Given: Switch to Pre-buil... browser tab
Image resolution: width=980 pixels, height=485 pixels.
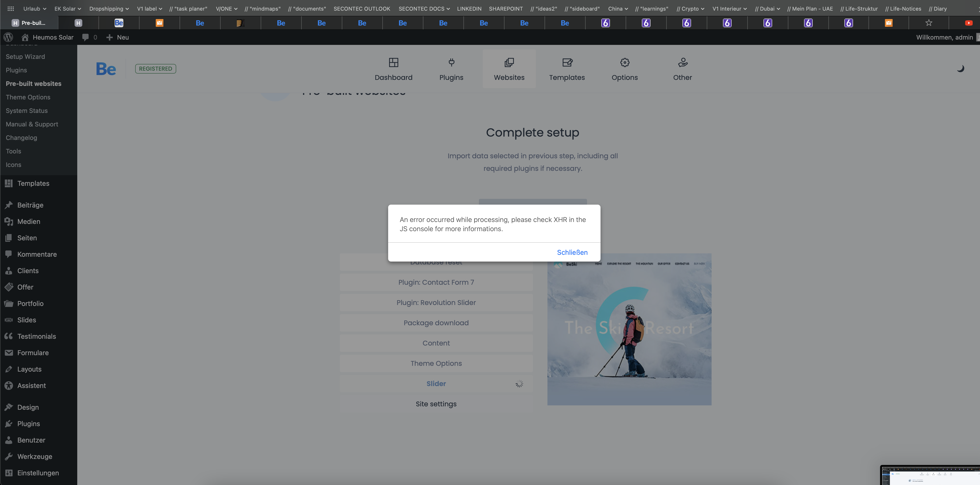Looking at the screenshot, I should [x=29, y=23].
